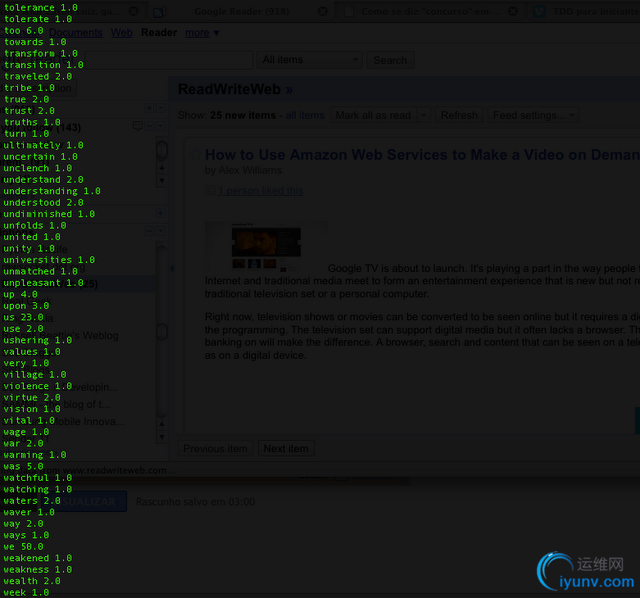640x598 pixels.
Task: Collapse 'you follow (143)' section minus icon
Action: [x=149, y=126]
